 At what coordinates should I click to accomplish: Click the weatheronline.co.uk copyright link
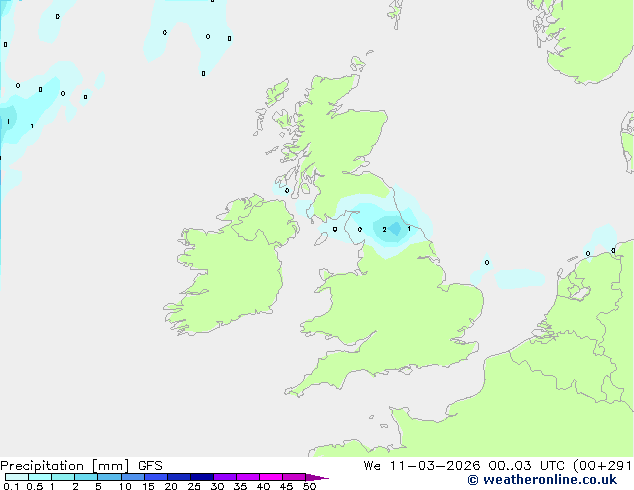click(x=542, y=480)
